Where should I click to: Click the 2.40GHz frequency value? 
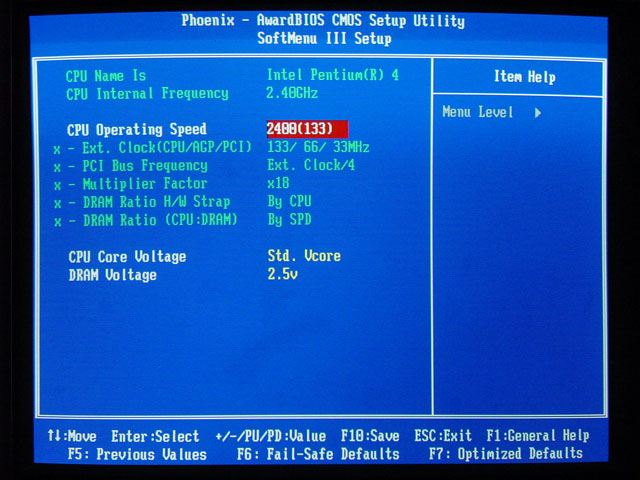click(x=292, y=93)
